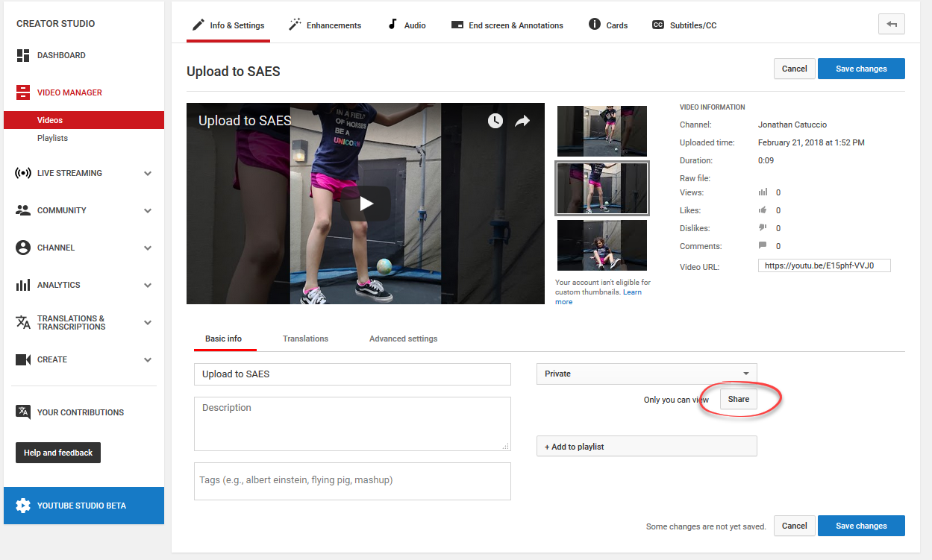Click the magic wand Enhancements icon
The image size is (932, 560).
coord(295,25)
